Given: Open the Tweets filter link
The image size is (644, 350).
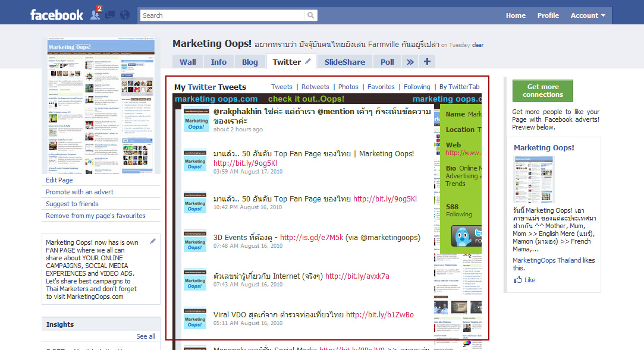Looking at the screenshot, I should (281, 87).
